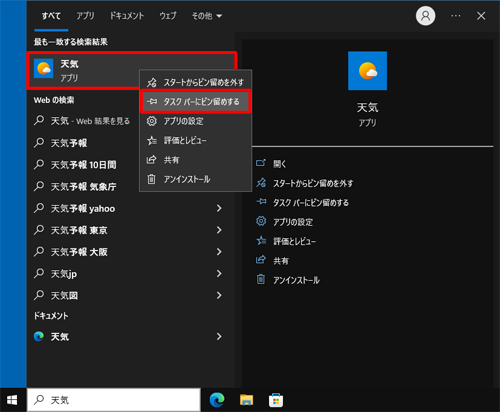Switch to the ウェブ tab
The width and height of the screenshot is (500, 412).
click(x=168, y=16)
